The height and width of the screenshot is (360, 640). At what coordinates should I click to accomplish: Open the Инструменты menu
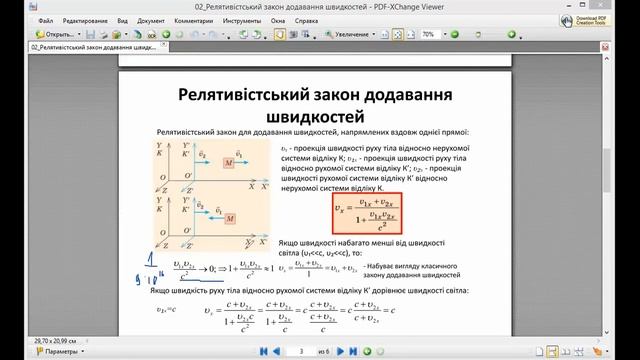pyautogui.click(x=242, y=21)
